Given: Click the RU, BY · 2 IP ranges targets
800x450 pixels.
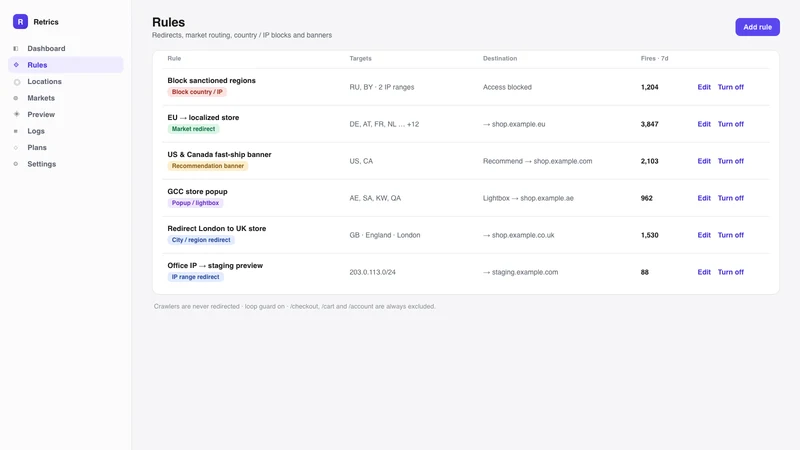Looking at the screenshot, I should [x=382, y=87].
